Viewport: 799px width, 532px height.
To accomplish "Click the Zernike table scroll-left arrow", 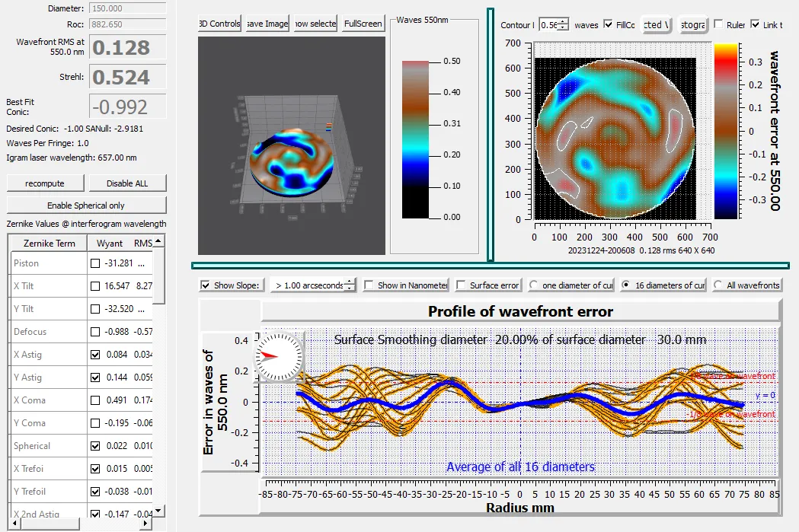I will click(x=11, y=524).
